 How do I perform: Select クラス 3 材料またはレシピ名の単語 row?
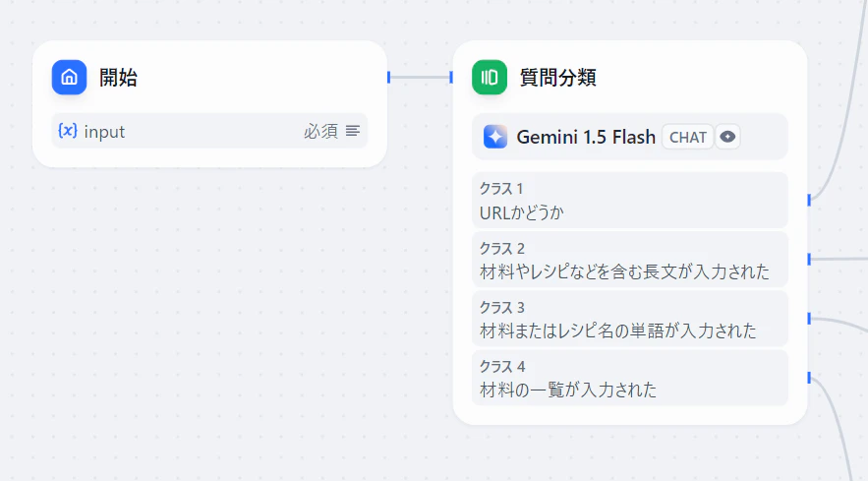(629, 319)
